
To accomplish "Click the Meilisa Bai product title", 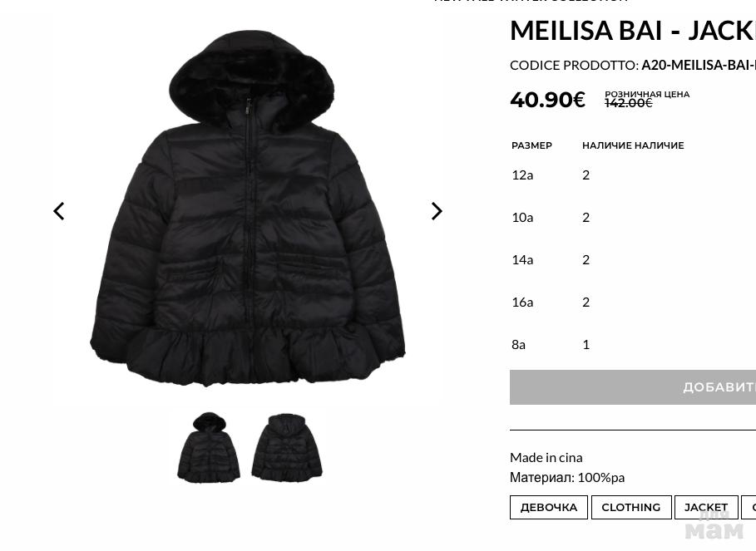I will (633, 31).
